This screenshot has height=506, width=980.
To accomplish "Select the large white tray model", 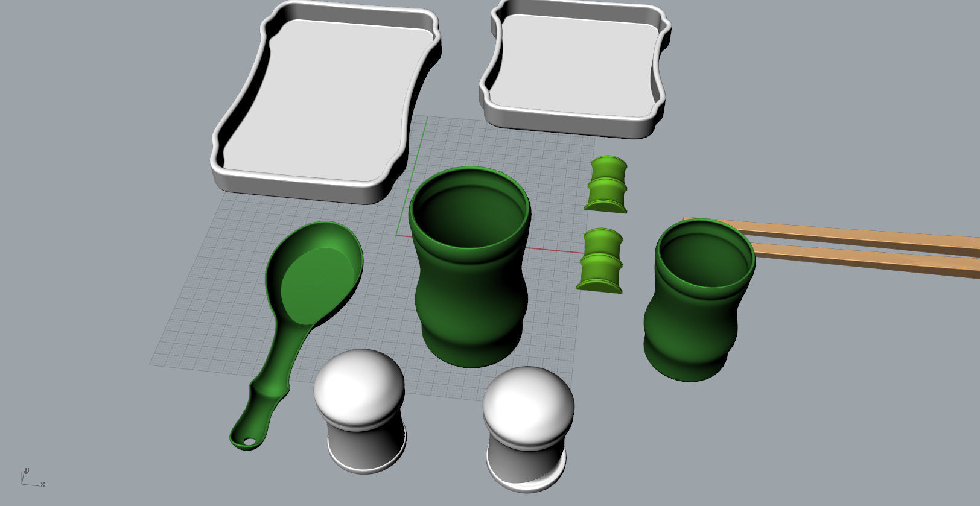I will coord(326,103).
